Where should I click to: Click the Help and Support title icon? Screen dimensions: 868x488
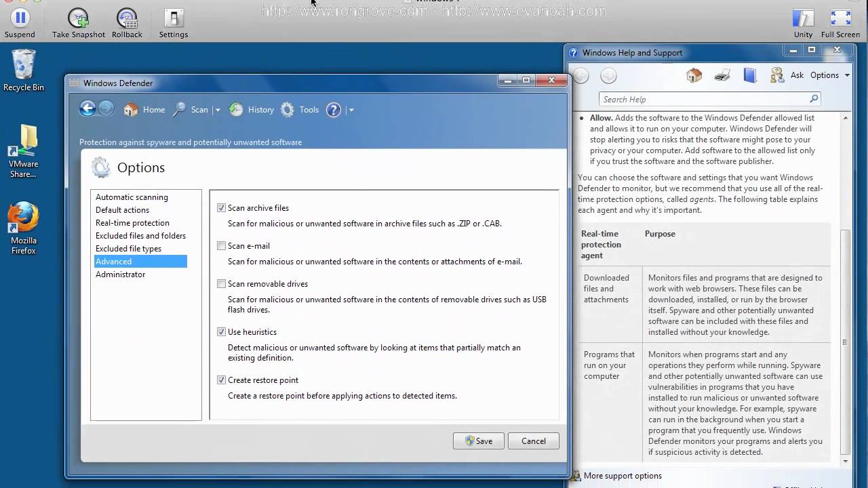pos(574,52)
